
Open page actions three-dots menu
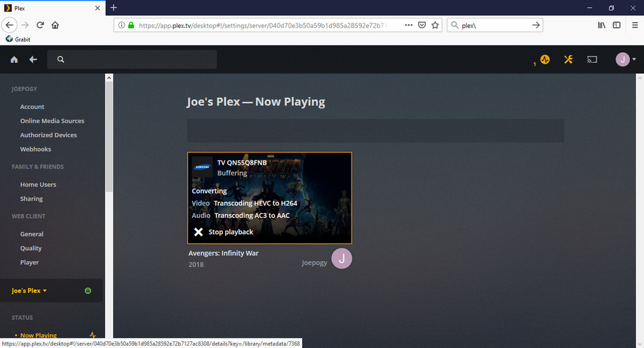[x=408, y=25]
